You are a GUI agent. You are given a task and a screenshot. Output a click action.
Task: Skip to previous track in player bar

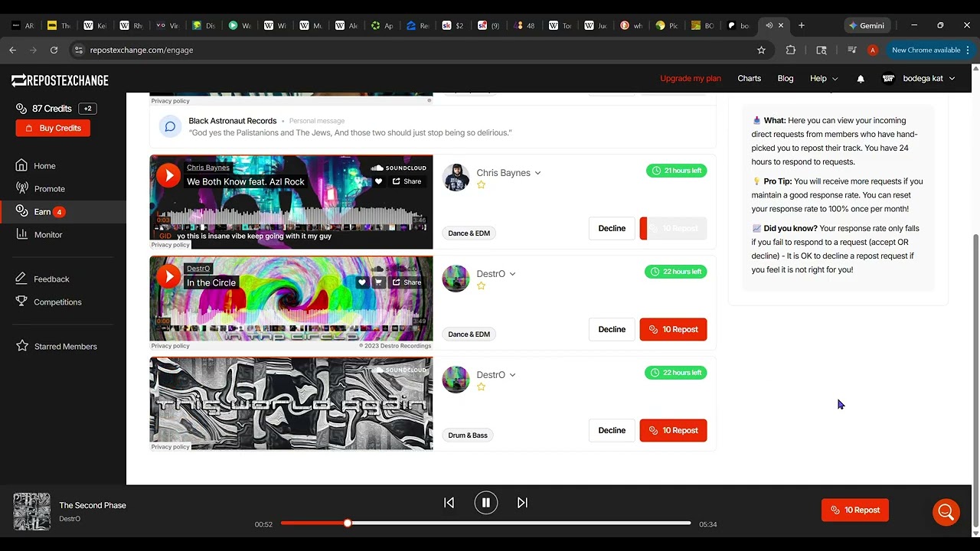[449, 503]
